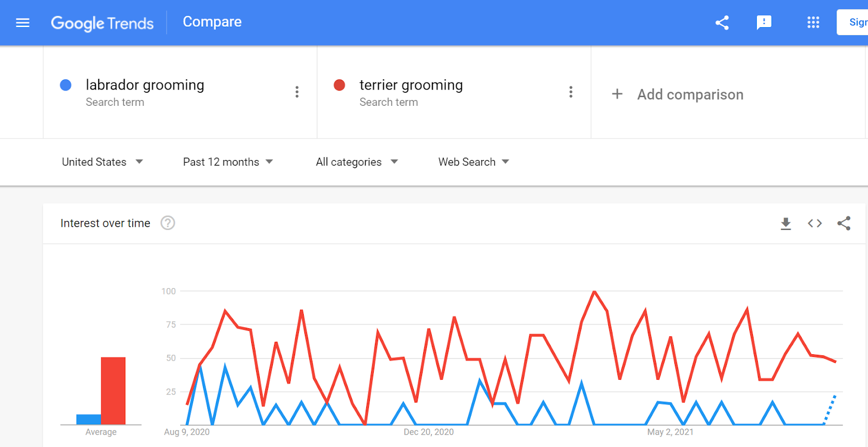The image size is (868, 447).
Task: Open the Google apps grid
Action: pos(813,23)
